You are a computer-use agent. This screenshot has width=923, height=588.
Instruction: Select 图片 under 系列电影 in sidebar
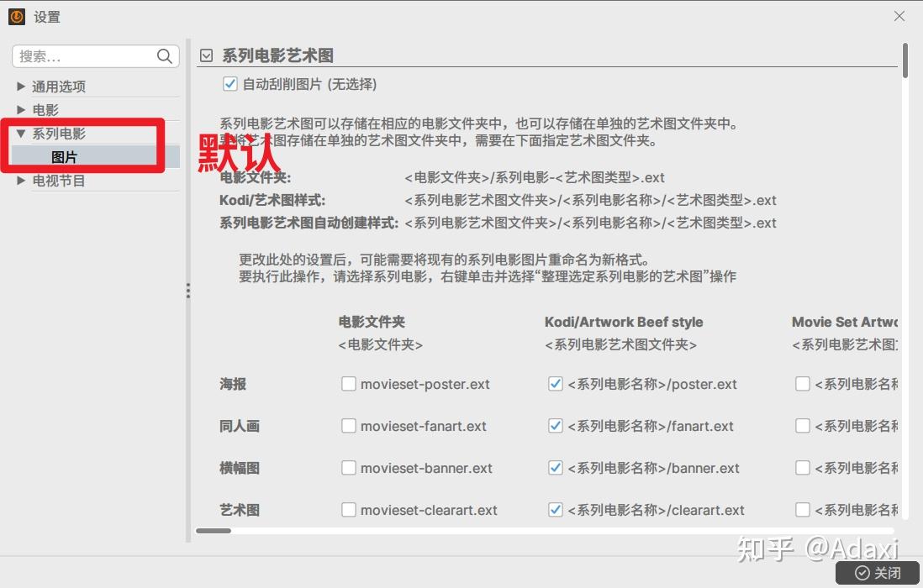[66, 156]
